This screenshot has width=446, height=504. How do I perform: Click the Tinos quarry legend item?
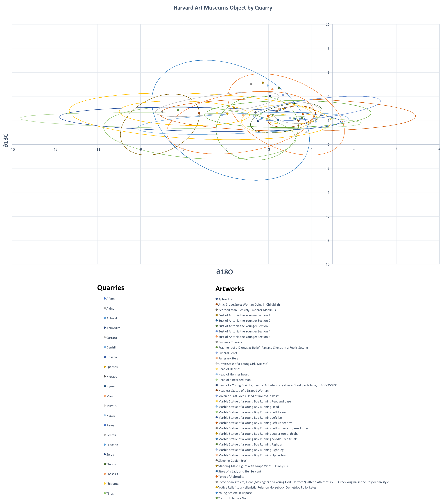coord(110,493)
